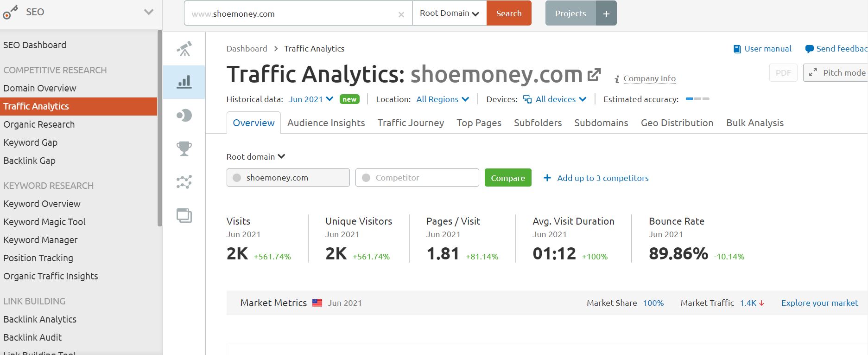868x355 pixels.
Task: Click the green Compare button
Action: pyautogui.click(x=508, y=178)
